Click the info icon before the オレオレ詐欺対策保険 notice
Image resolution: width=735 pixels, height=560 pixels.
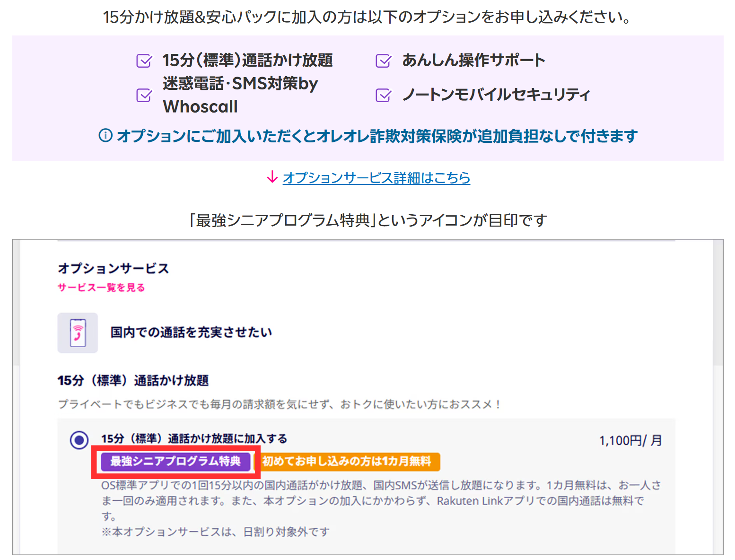pos(105,136)
